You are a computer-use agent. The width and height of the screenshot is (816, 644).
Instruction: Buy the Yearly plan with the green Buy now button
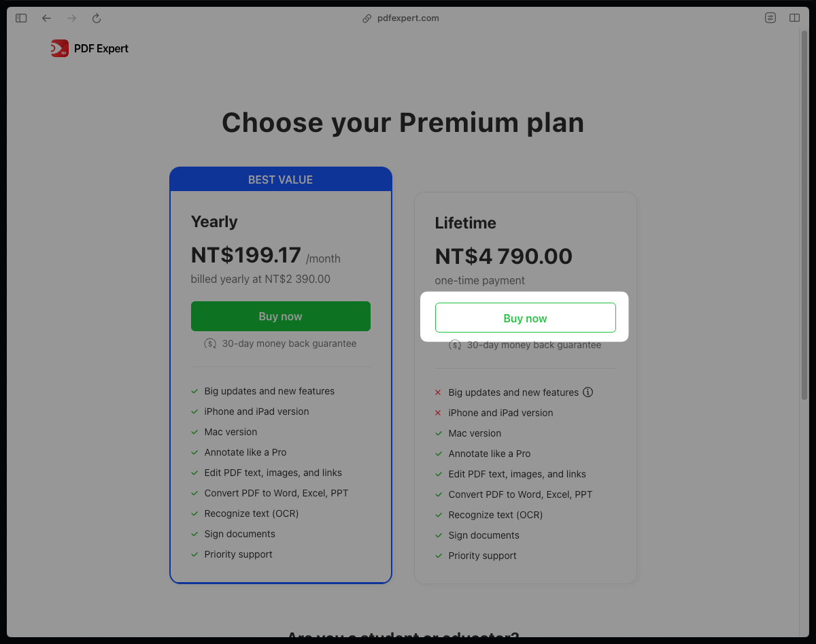click(281, 316)
